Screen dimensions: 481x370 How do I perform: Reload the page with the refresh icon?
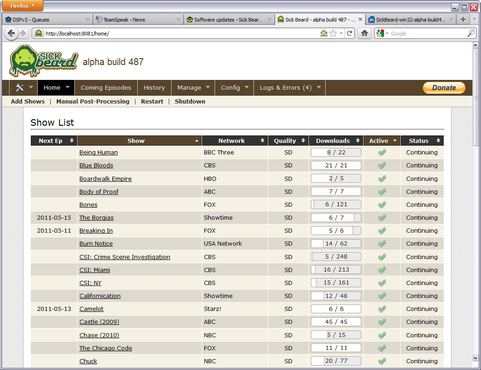[x=349, y=33]
